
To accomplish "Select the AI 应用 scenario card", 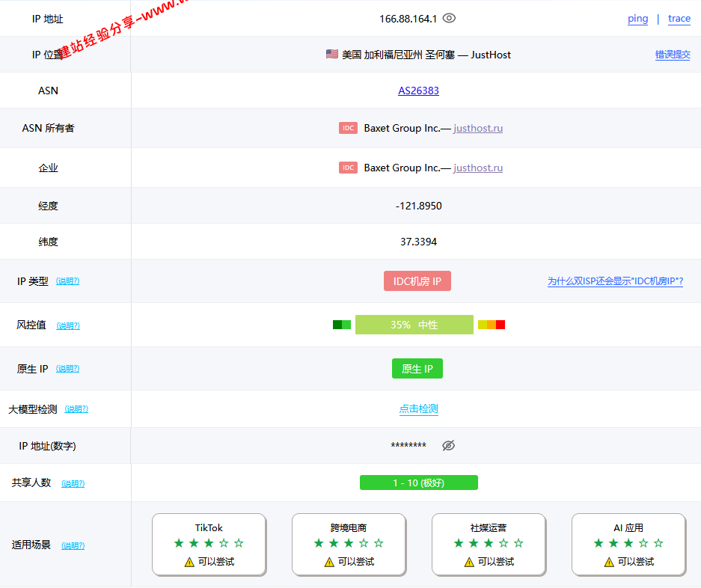I will click(628, 545).
